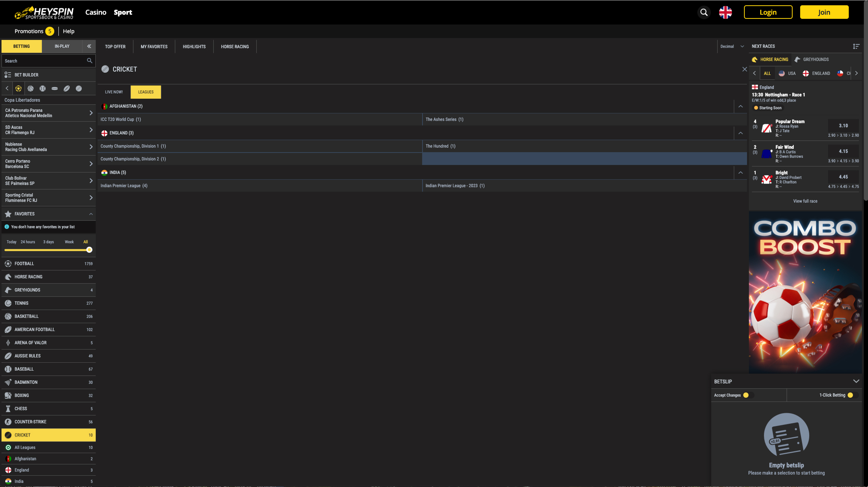Open the Combo Boost promo banner
868x487 pixels.
point(805,292)
